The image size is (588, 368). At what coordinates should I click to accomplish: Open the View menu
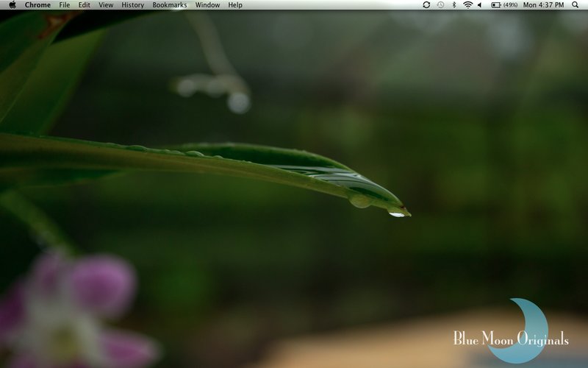[x=106, y=5]
